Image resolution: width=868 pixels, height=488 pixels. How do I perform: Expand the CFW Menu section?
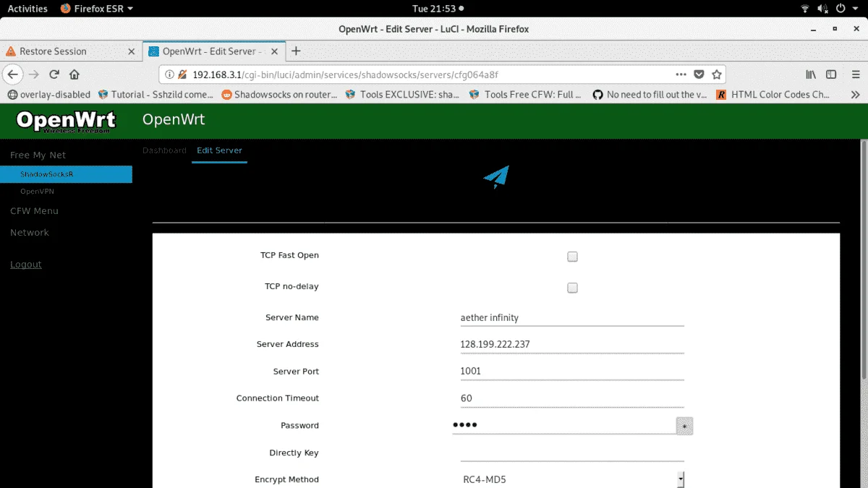point(34,211)
